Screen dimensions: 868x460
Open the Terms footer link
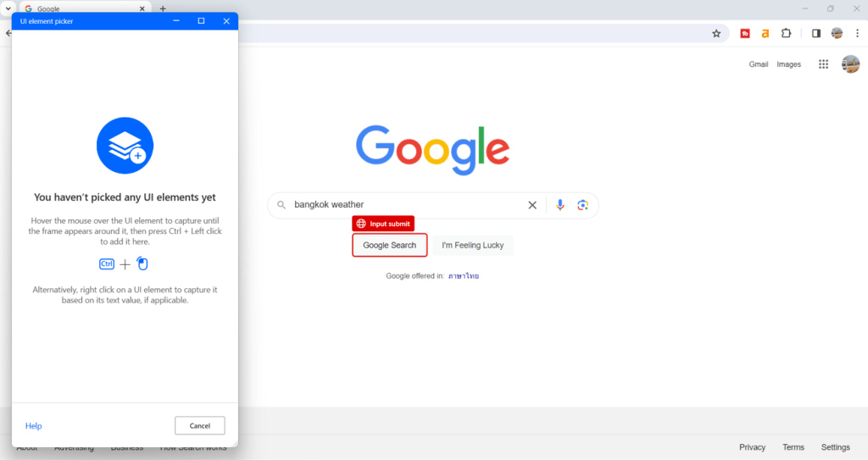coord(793,447)
